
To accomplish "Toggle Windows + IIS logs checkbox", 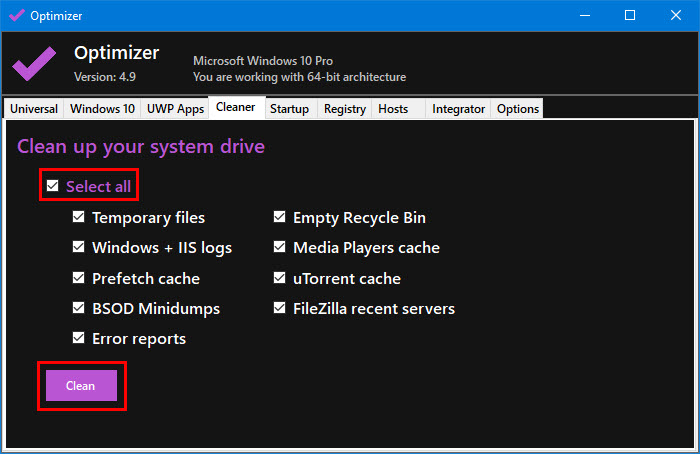I will 79,248.
